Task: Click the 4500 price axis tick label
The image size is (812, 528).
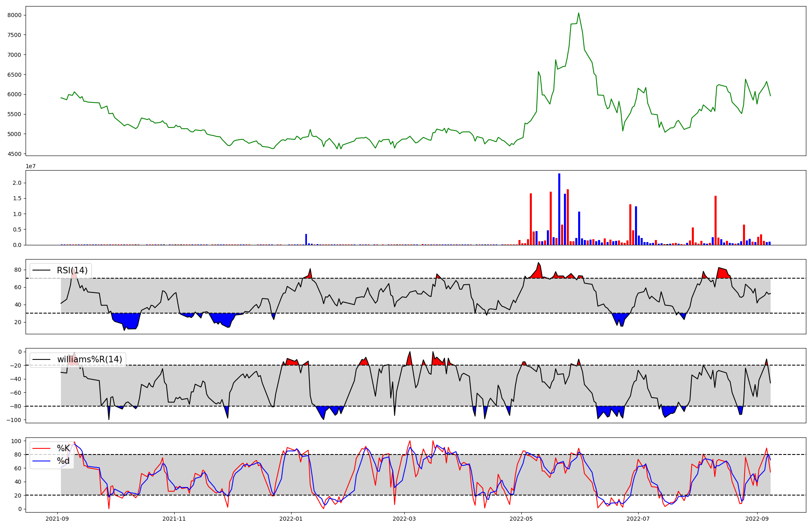Action: (x=14, y=154)
